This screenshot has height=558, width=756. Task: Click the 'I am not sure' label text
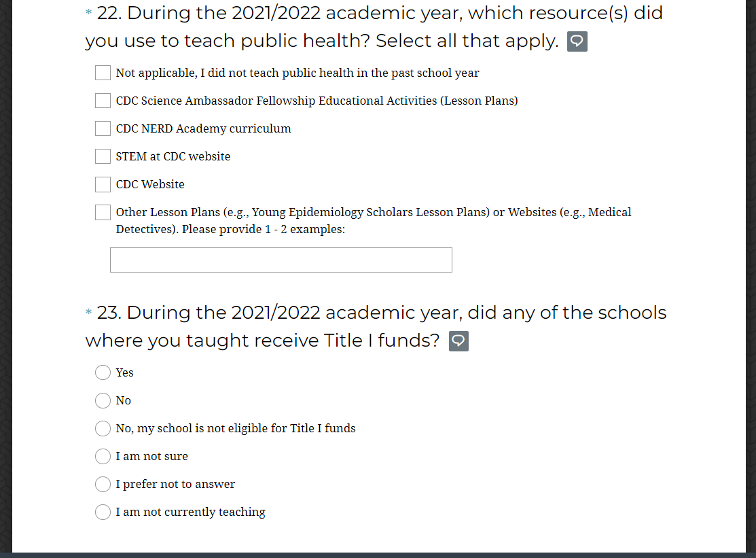151,457
